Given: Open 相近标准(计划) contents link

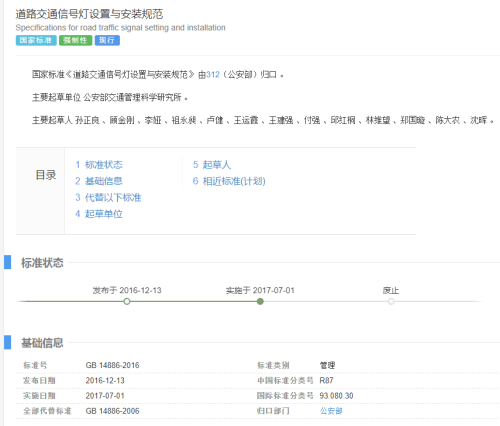Looking at the screenshot, I should point(229,181).
